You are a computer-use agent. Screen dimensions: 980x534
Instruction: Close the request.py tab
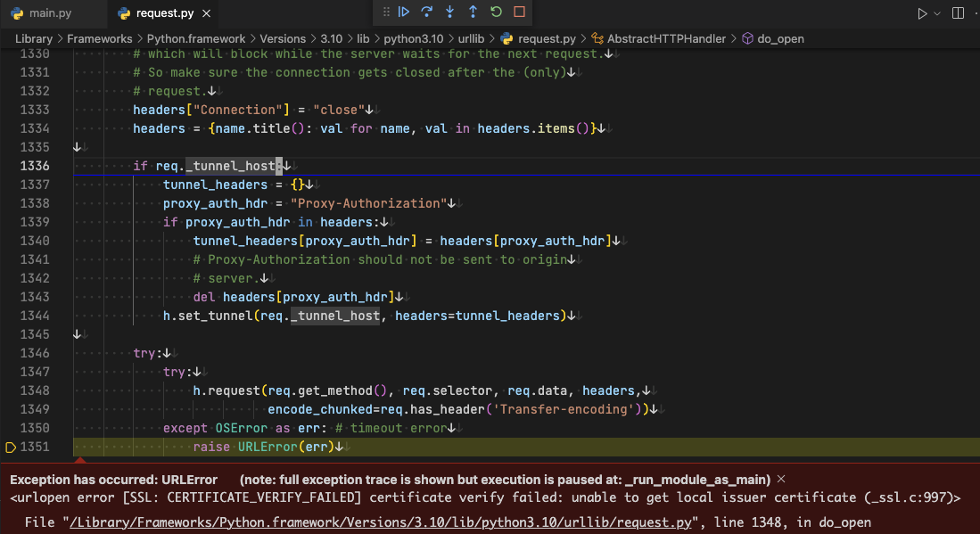[x=207, y=13]
